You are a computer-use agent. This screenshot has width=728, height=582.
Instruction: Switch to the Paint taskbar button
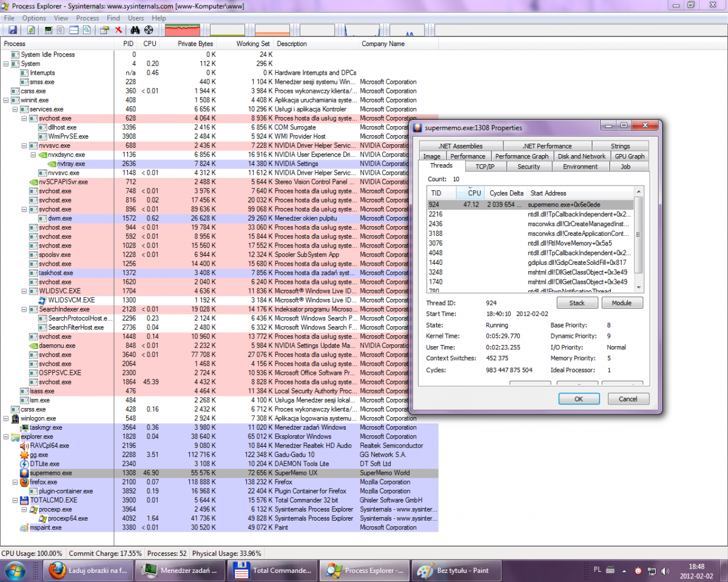point(457,570)
